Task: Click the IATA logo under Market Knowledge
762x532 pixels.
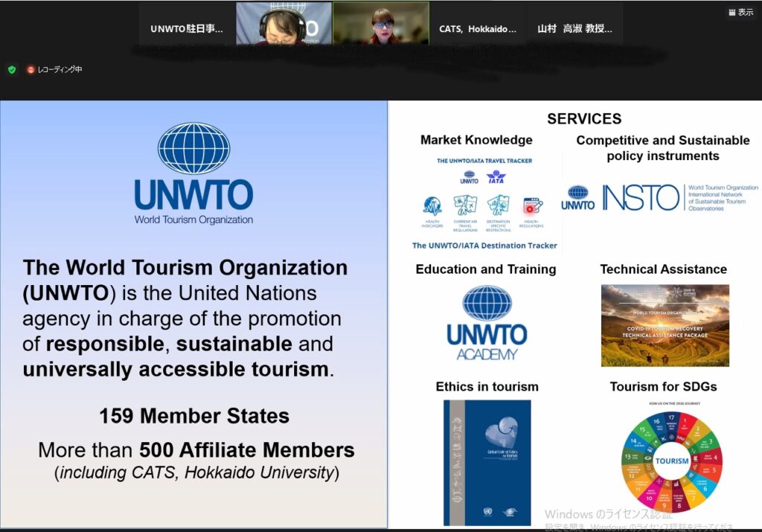Action: pyautogui.click(x=496, y=179)
